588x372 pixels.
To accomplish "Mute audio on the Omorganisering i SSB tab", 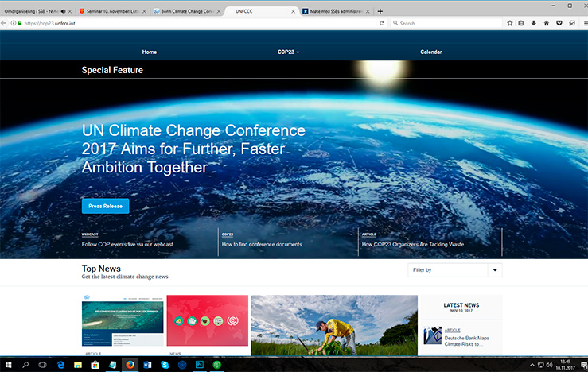I will point(63,11).
